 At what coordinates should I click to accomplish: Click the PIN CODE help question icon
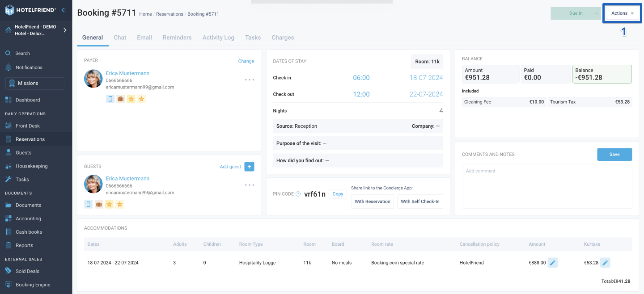tap(298, 194)
